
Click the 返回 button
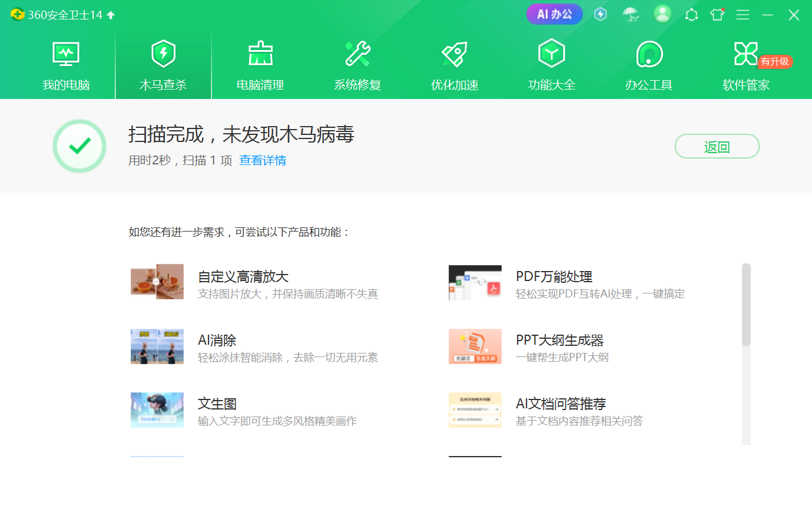(717, 147)
